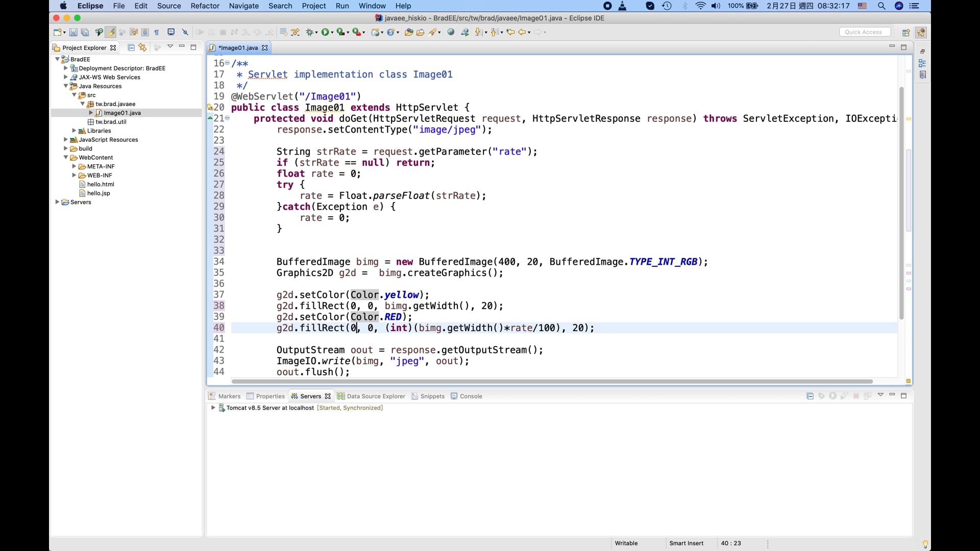This screenshot has width=980, height=551.
Task: Save the current file
Action: [73, 32]
